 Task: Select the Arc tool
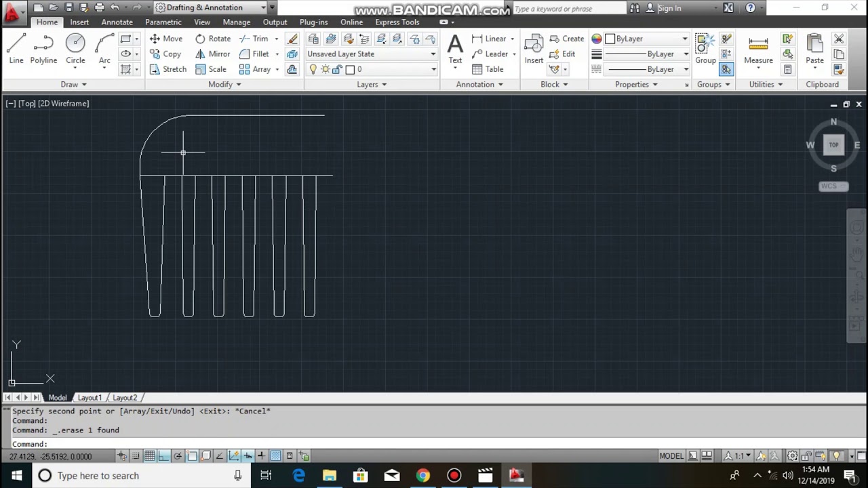click(x=104, y=49)
